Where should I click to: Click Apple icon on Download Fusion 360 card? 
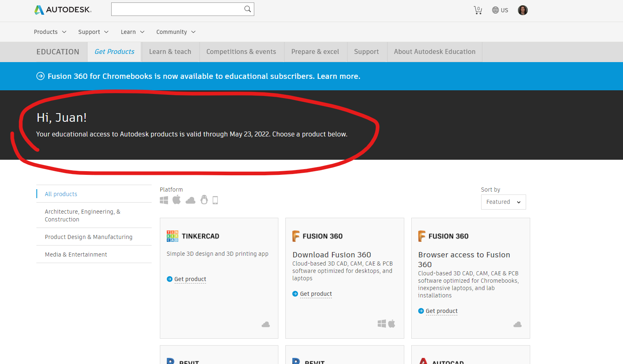pos(392,324)
